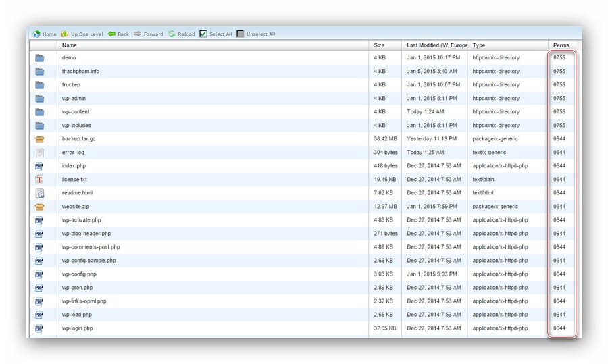This screenshot has width=608, height=364.
Task: Click the wp-activate.php file icon
Action: [x=39, y=221]
